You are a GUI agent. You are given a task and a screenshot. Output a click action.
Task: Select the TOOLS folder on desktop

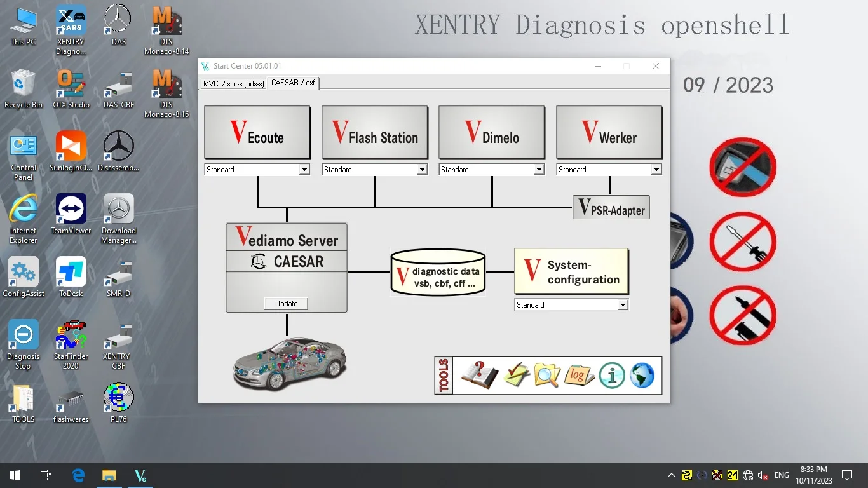(x=24, y=403)
